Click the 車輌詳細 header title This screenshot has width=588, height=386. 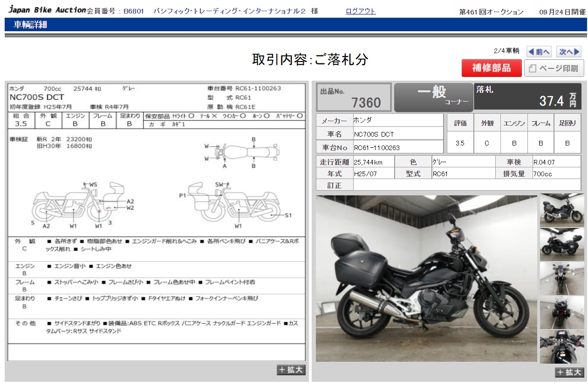pyautogui.click(x=30, y=25)
